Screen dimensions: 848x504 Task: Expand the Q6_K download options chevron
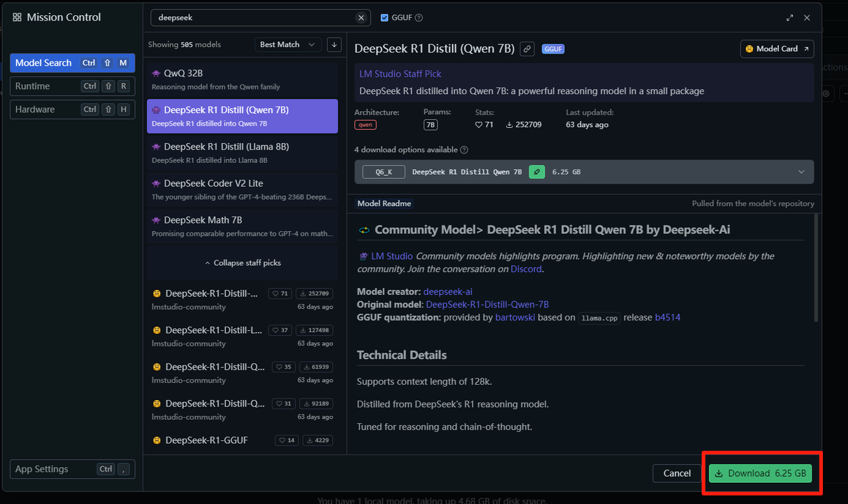801,172
